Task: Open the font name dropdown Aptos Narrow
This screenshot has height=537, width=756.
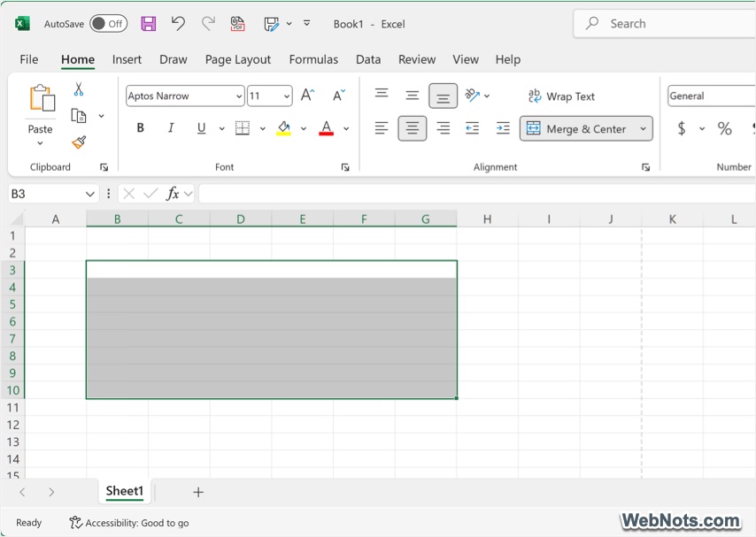Action: (239, 96)
